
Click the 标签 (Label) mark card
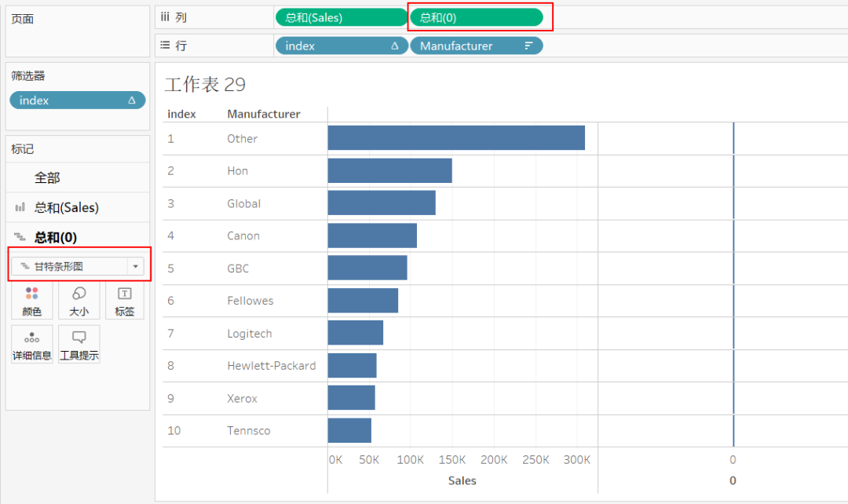coord(124,301)
